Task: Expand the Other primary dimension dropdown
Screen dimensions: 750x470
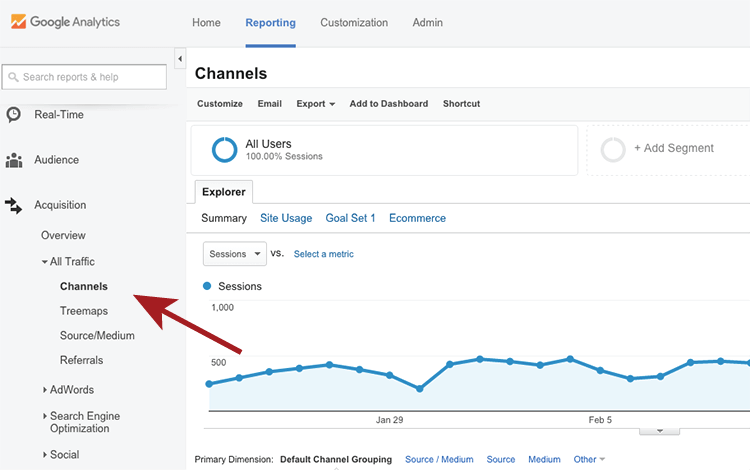Action: pyautogui.click(x=589, y=459)
